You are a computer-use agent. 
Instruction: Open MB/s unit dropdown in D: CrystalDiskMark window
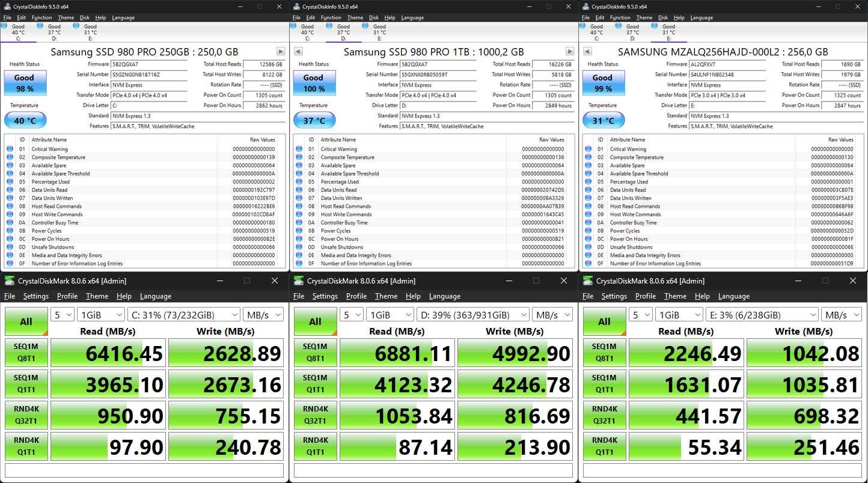point(552,315)
